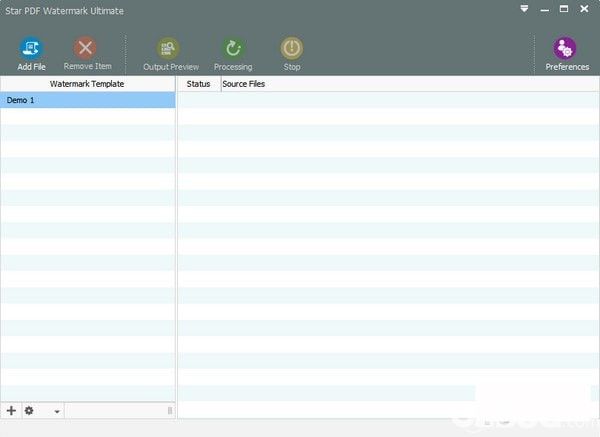The image size is (600, 437).
Task: Click the Source Files column header
Action: [410, 84]
